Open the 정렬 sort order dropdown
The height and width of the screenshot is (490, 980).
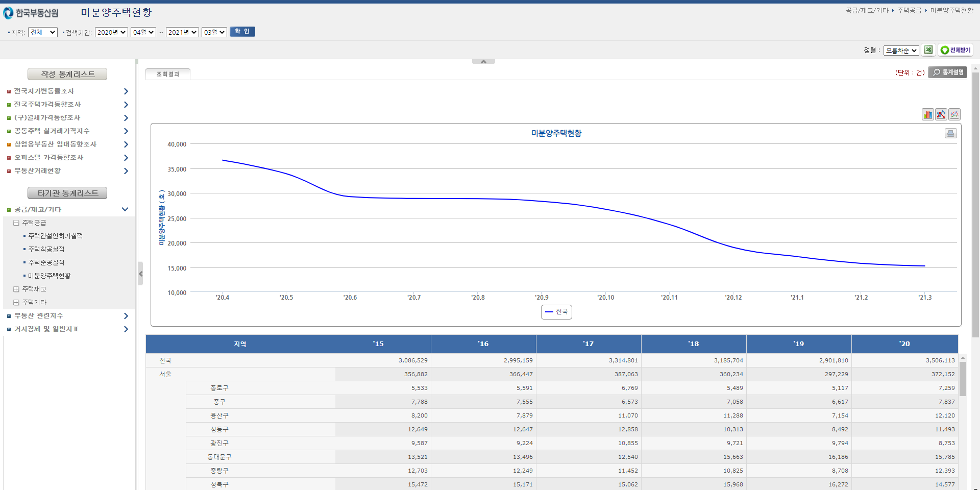click(901, 51)
